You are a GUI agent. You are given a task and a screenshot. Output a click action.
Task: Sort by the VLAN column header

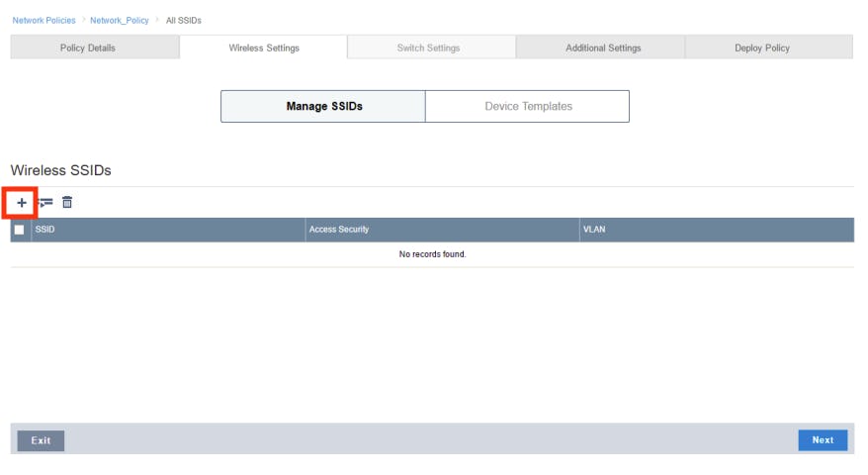coord(594,230)
